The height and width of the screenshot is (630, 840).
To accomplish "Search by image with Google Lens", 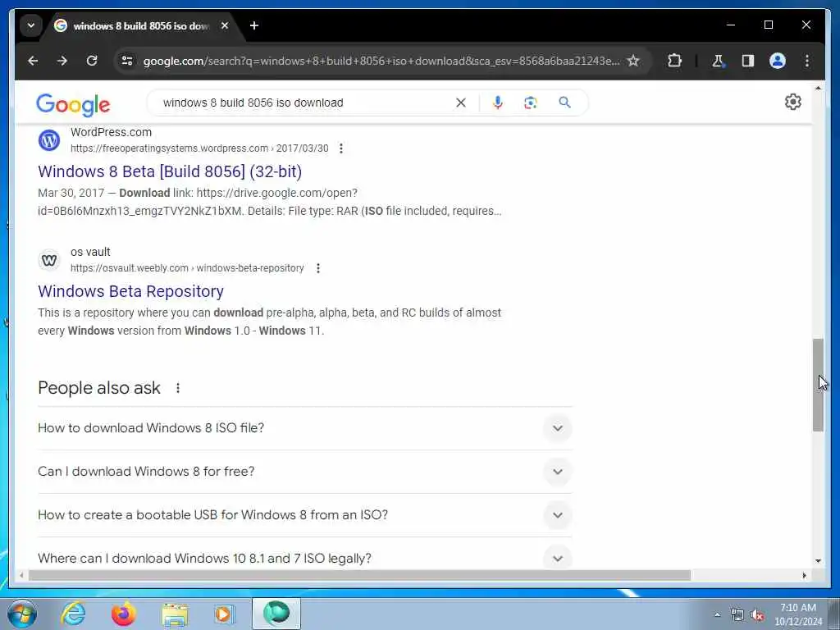I will tap(531, 103).
